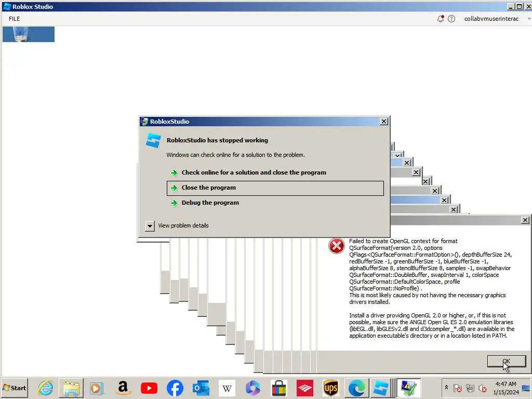
Task: Open the FILE menu in Roblox Studio
Action: click(x=14, y=19)
